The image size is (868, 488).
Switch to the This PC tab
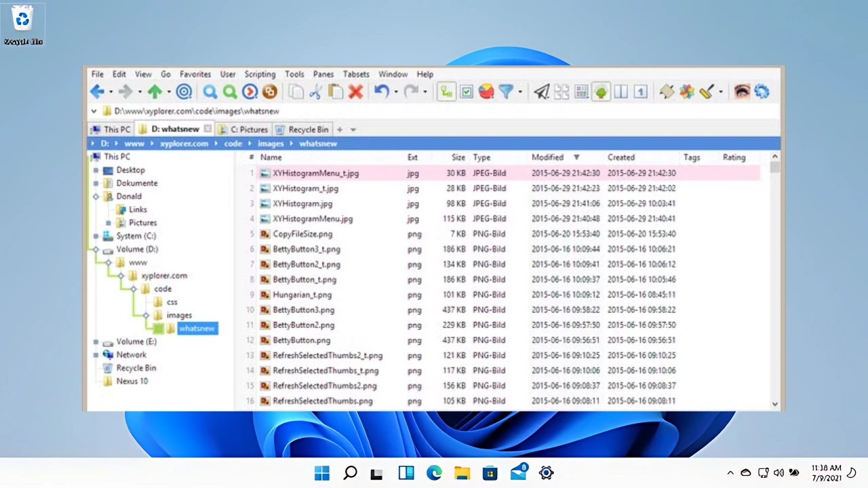(x=111, y=129)
